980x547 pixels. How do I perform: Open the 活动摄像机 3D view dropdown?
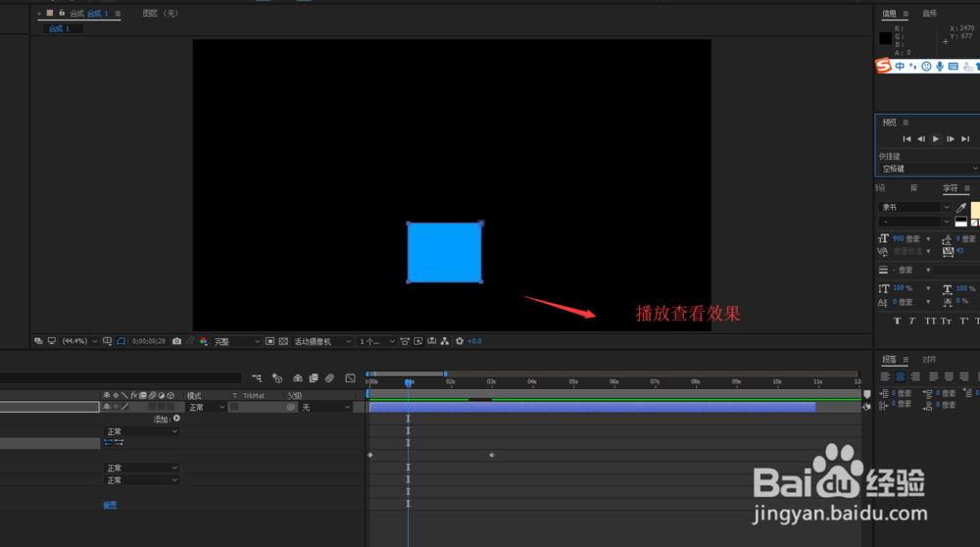point(321,341)
